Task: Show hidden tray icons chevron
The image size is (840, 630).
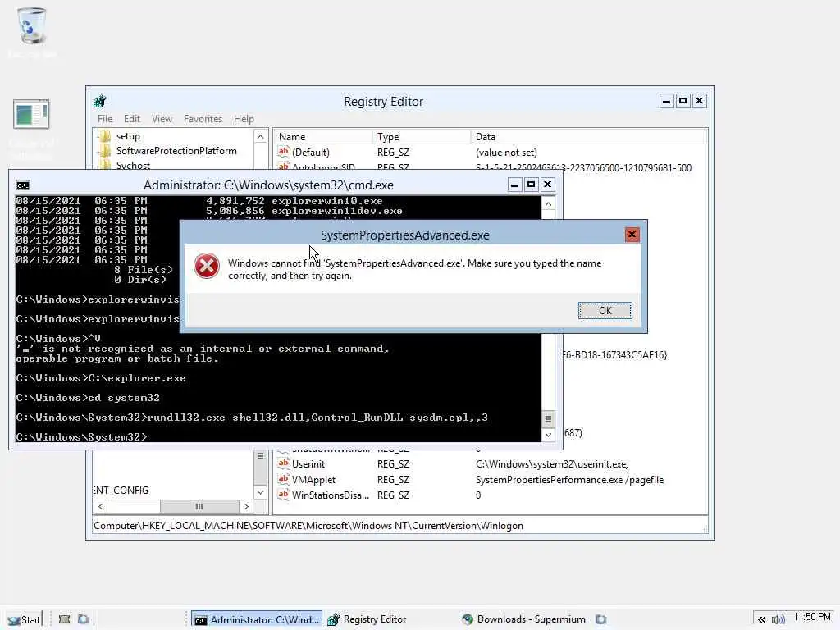Action: (x=761, y=620)
